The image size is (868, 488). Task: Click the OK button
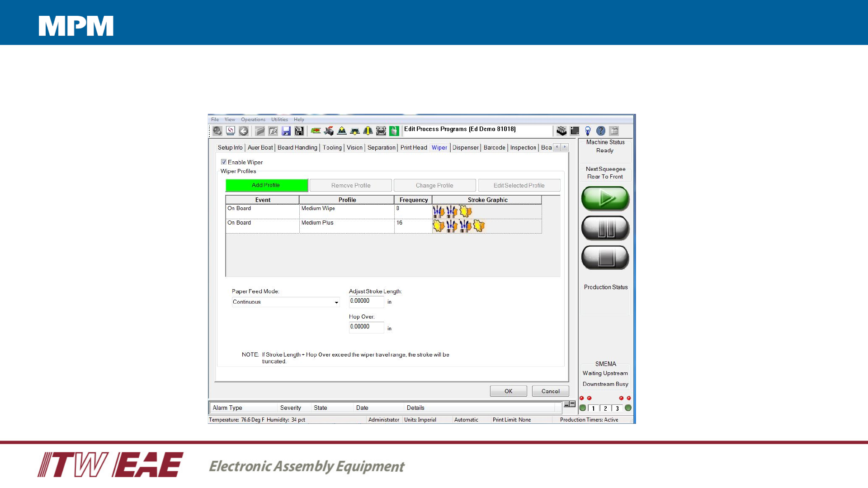click(x=508, y=391)
